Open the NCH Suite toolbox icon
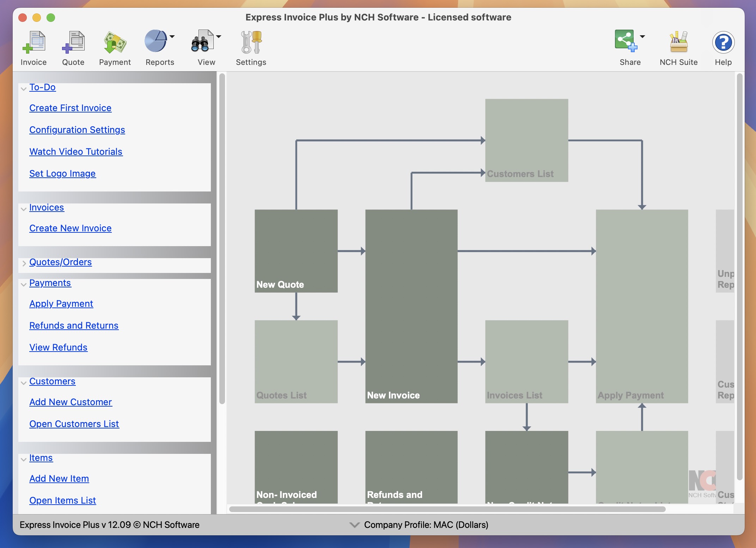756x548 pixels. coord(678,42)
